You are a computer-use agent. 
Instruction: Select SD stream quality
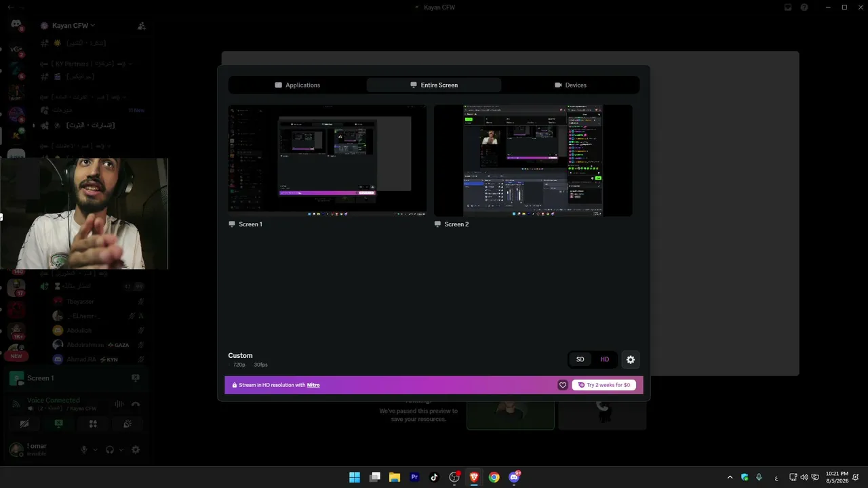580,359
